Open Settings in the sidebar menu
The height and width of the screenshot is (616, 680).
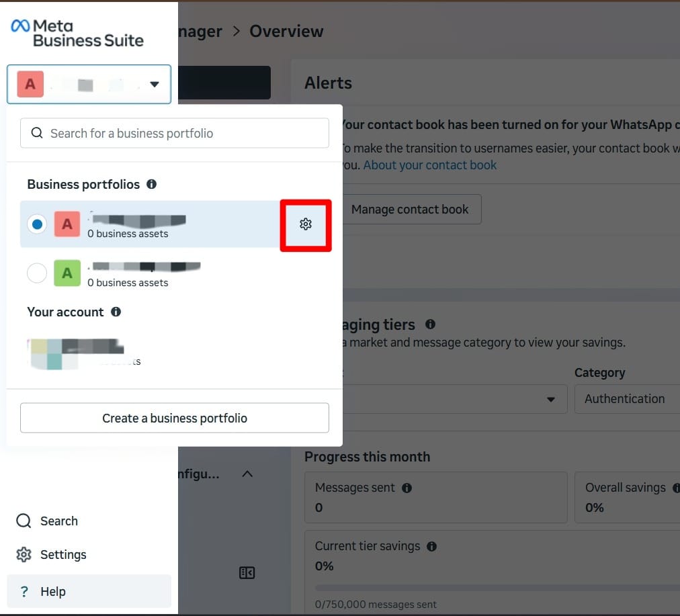coord(89,554)
